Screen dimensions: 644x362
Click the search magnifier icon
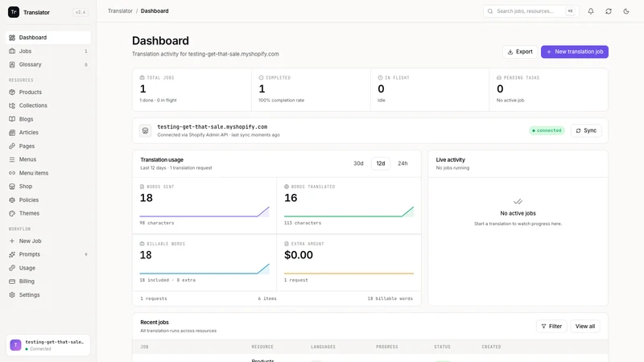(x=490, y=11)
